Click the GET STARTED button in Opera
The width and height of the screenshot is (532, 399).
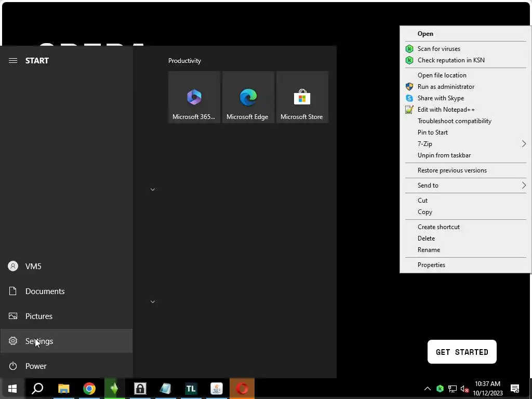[x=462, y=352]
